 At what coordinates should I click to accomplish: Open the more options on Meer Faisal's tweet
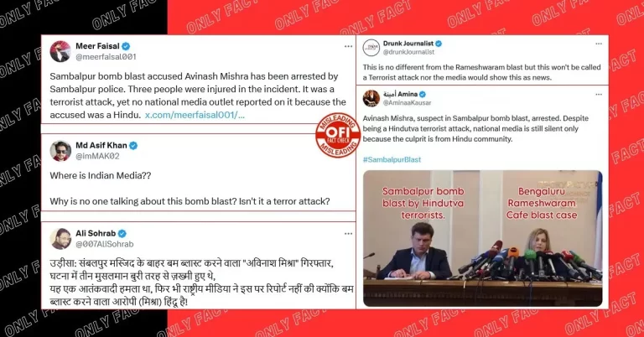pos(348,46)
